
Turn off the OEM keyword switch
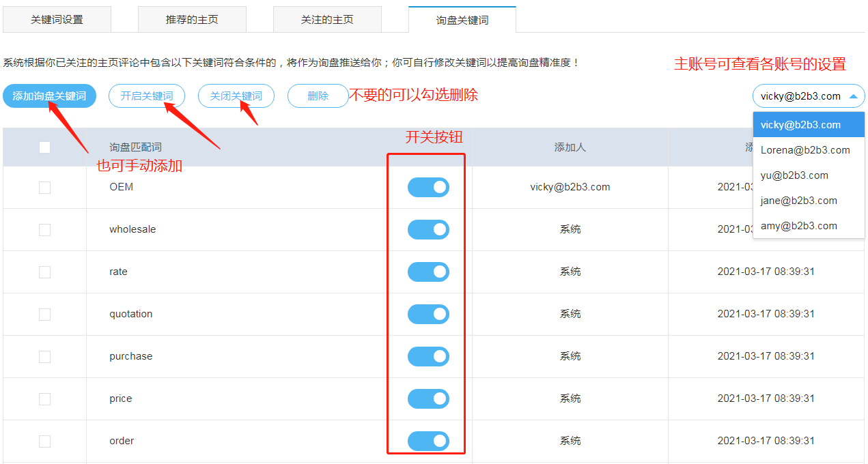tap(428, 187)
